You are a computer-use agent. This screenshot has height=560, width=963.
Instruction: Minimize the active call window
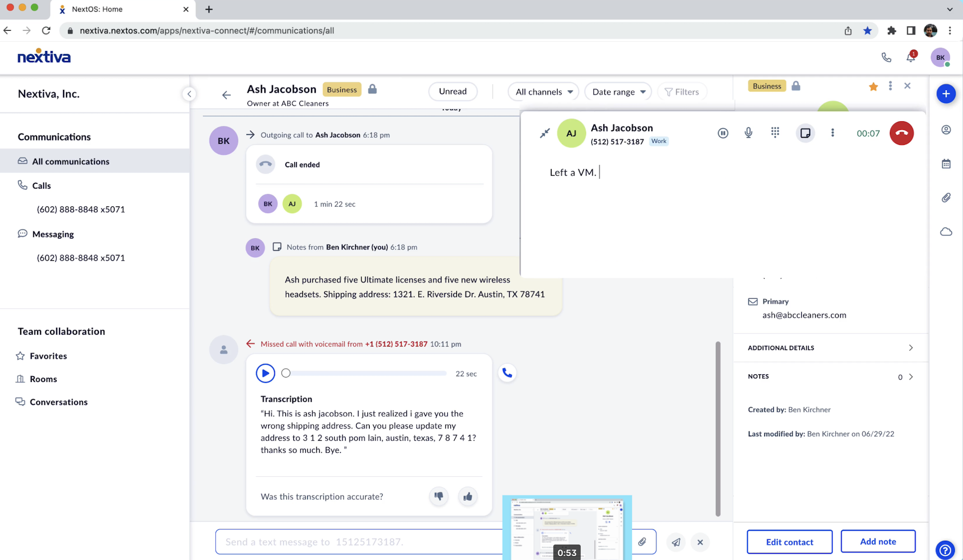[545, 133]
